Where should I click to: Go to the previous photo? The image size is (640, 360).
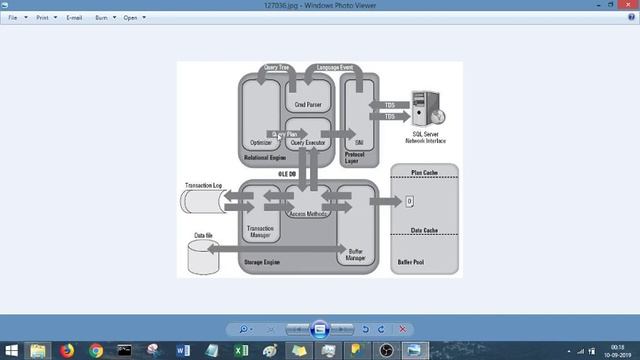tap(297, 329)
